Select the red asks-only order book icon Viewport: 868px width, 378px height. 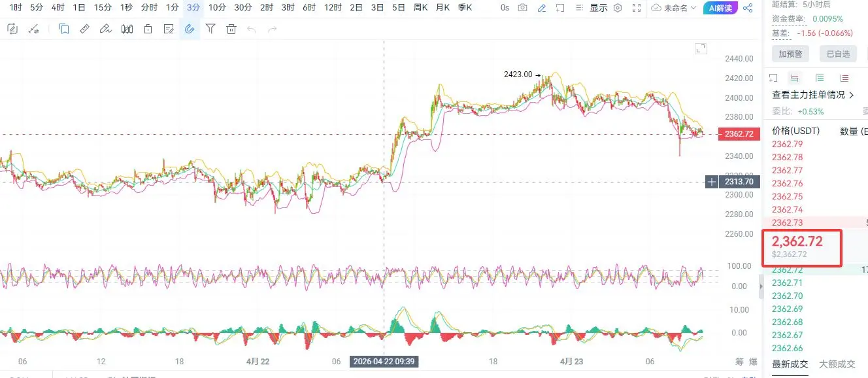coord(844,78)
